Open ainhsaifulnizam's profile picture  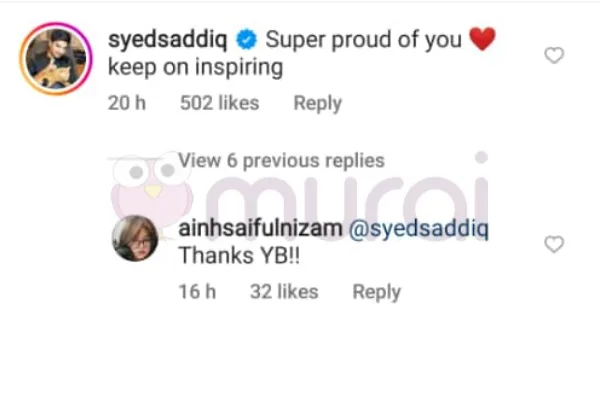tap(135, 238)
